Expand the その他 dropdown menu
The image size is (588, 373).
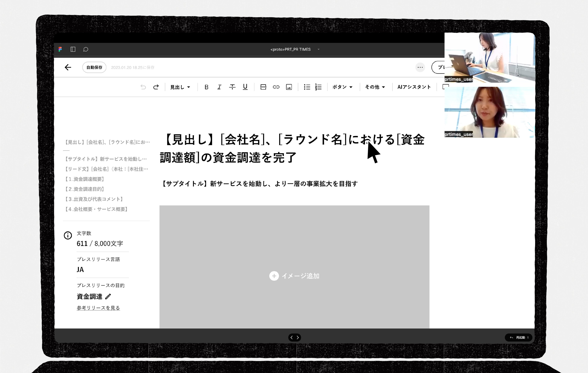tap(375, 87)
